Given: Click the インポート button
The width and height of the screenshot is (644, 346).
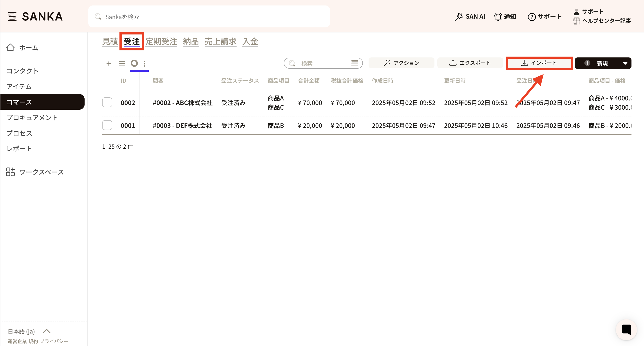Looking at the screenshot, I should [539, 63].
